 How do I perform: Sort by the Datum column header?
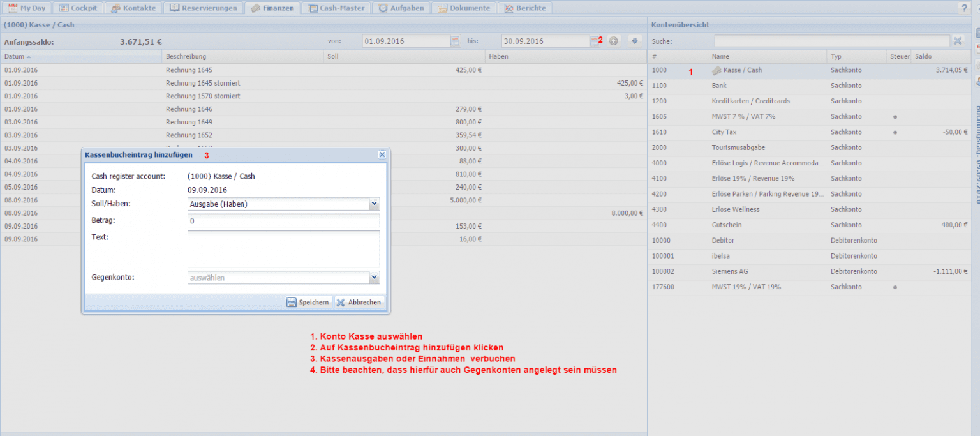(x=17, y=57)
